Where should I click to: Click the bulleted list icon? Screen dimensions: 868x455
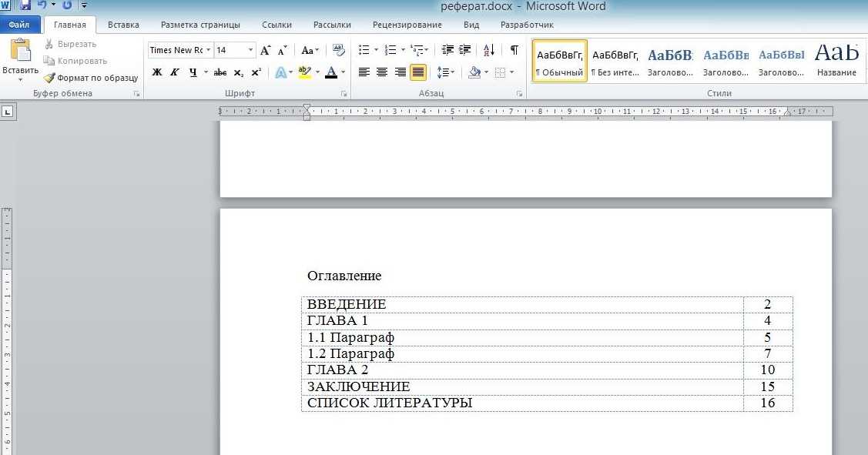point(364,50)
